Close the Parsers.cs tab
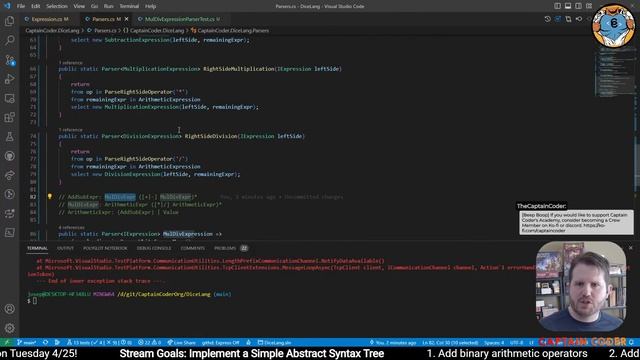The image size is (640, 360). click(x=127, y=19)
